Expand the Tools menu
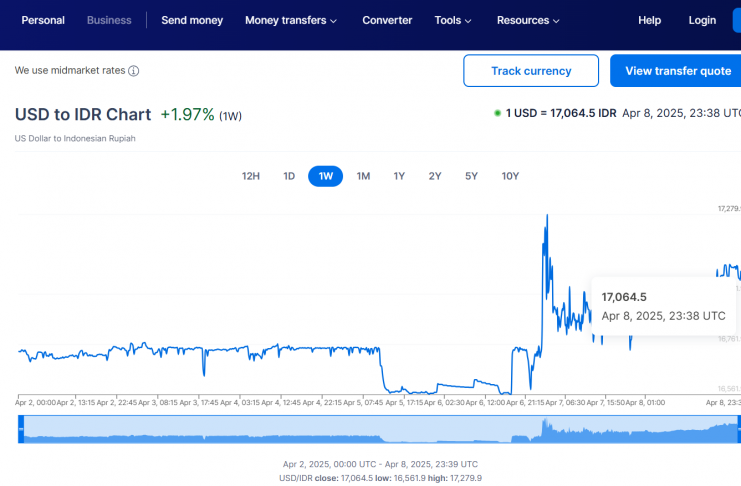741x486 pixels. [x=454, y=20]
